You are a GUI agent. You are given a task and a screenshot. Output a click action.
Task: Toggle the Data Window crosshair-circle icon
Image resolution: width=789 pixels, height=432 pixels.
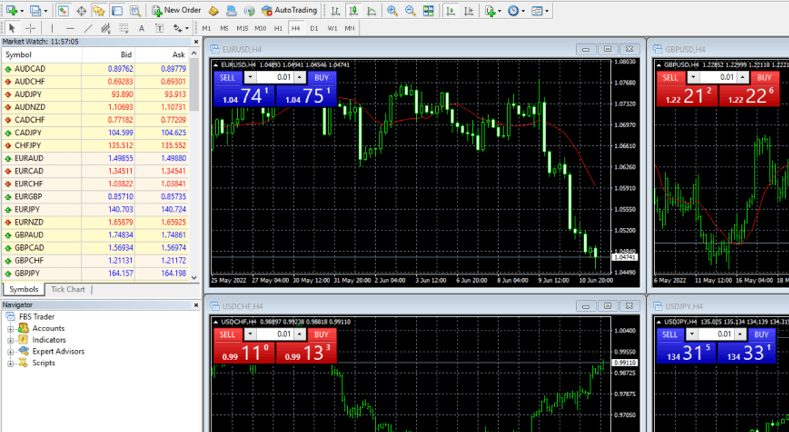pos(81,10)
